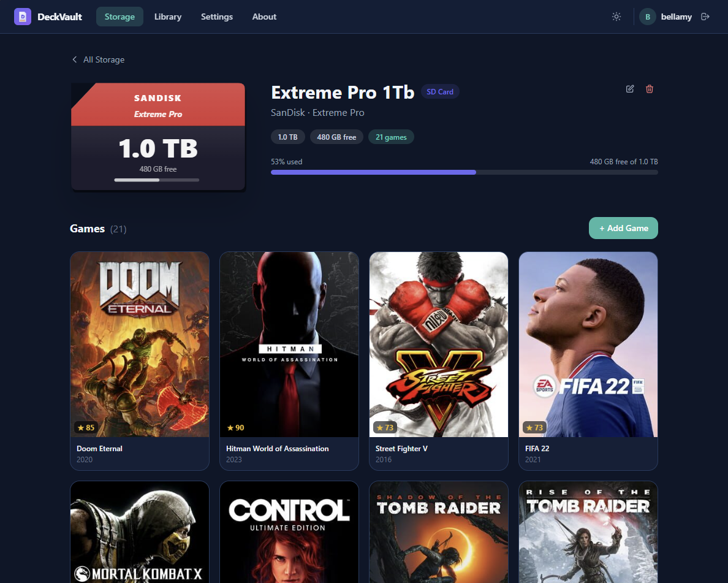The width and height of the screenshot is (728, 583).
Task: Open the Shadow of the Tomb Raider cover
Action: (439, 532)
